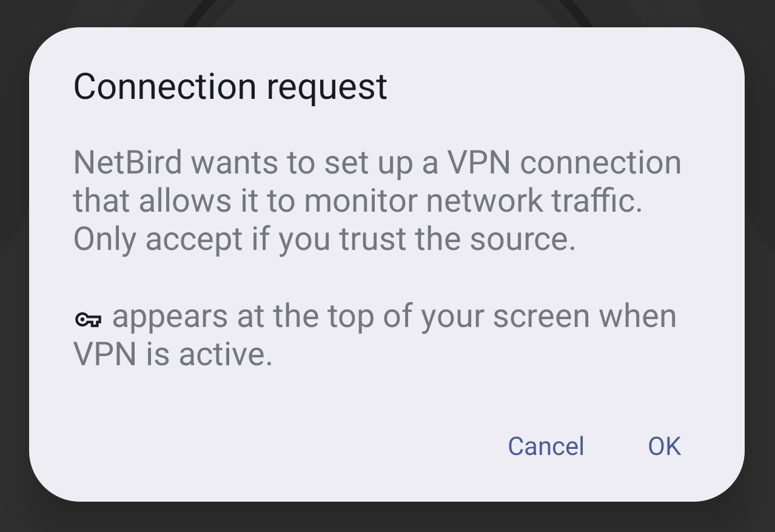Click the dimmed background above the dialog
This screenshot has height=532, width=775.
coord(387,12)
